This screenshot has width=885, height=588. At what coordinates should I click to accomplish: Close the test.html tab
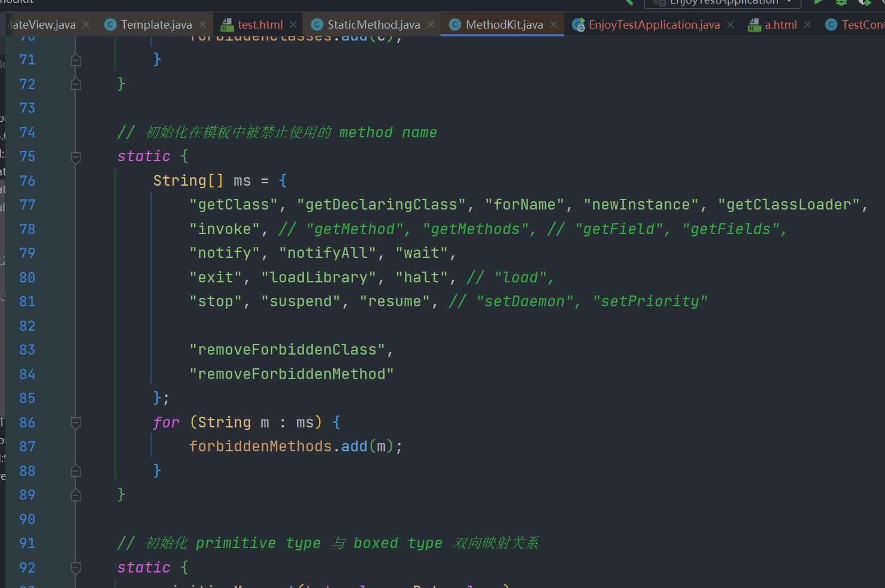pos(293,24)
